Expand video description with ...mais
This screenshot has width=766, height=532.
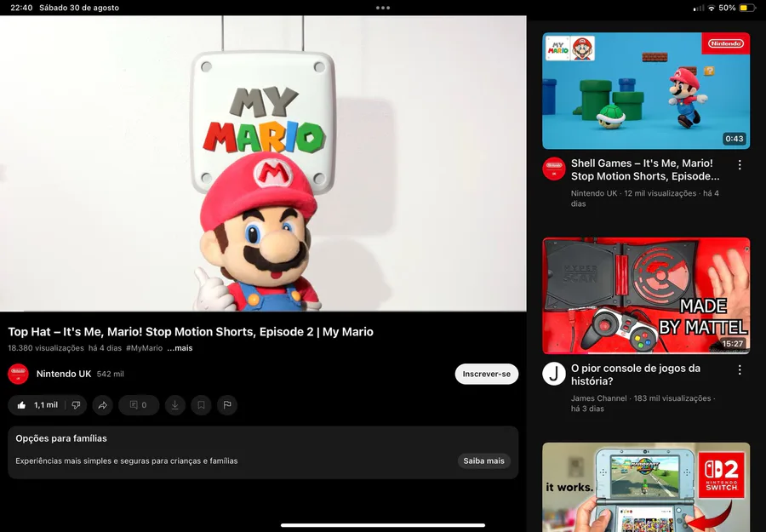[x=180, y=348]
